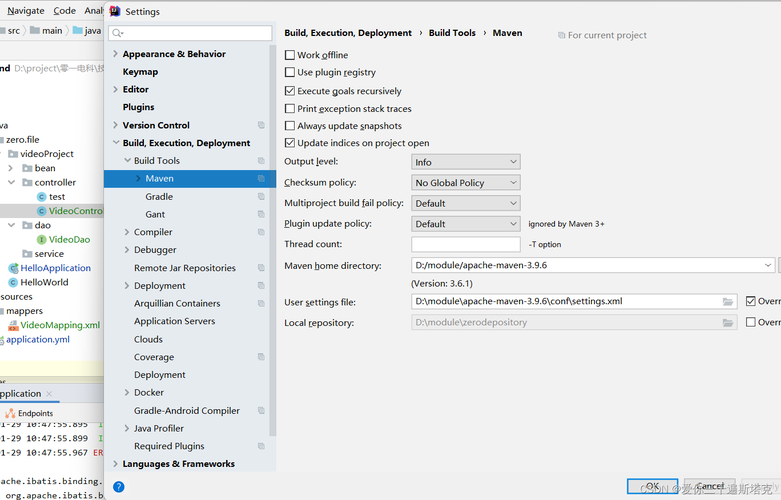This screenshot has width=781, height=500.
Task: Click the help question mark icon
Action: click(118, 487)
